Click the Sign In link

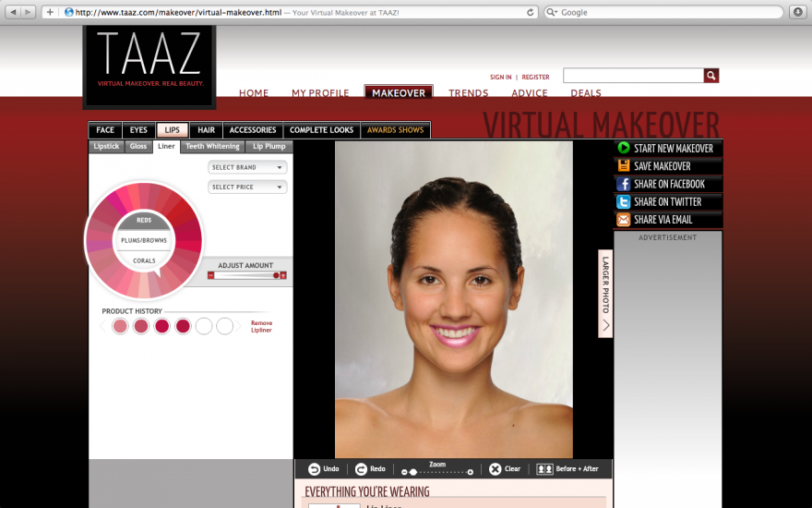[x=501, y=78]
